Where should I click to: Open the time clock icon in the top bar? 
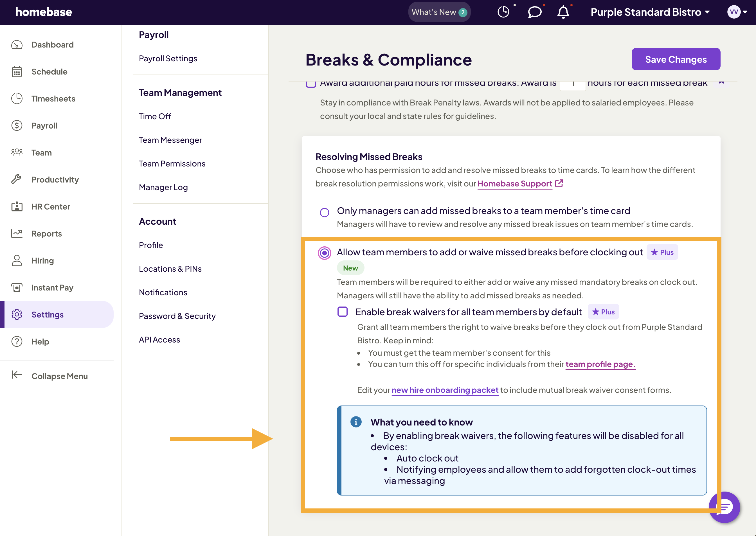click(x=503, y=12)
